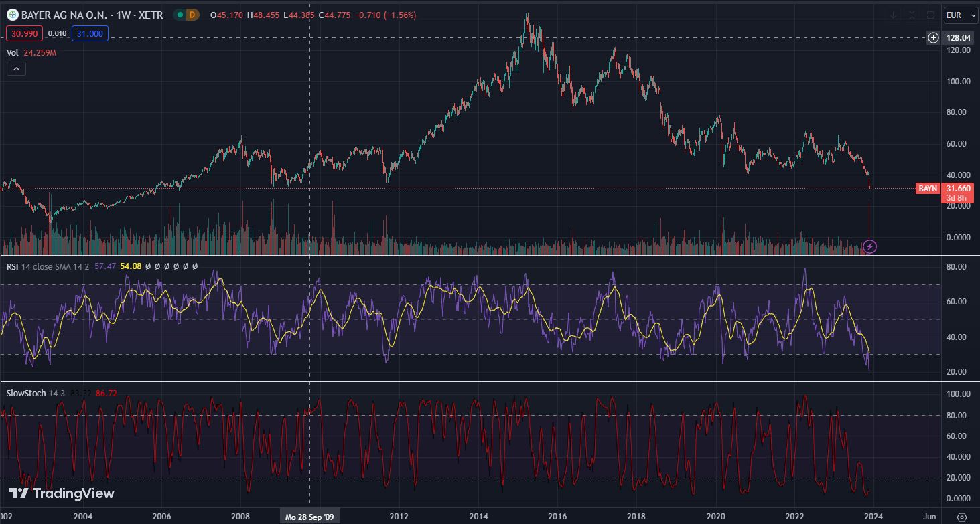Open chart settings with the gear icon

tap(962, 517)
